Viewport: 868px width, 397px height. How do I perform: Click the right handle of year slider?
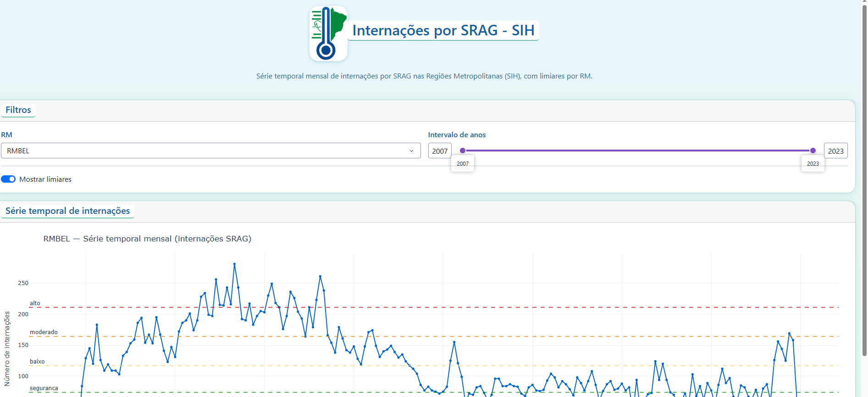tap(813, 151)
